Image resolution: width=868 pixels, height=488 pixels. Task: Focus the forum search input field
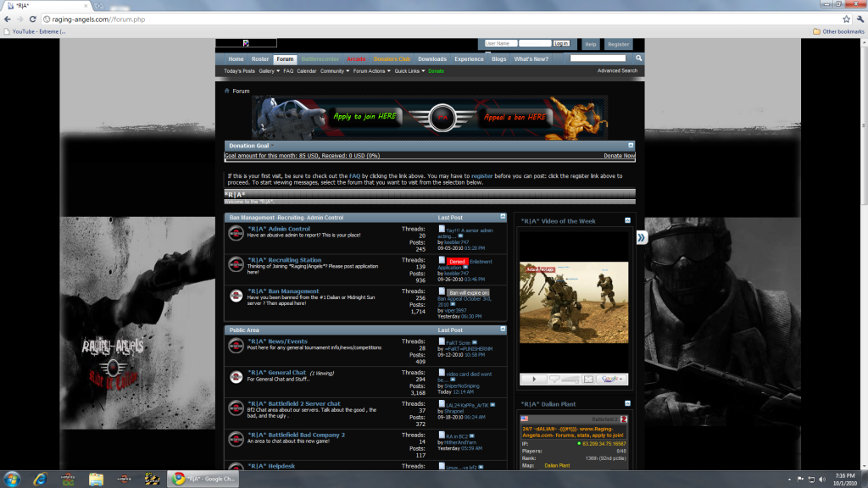tap(598, 58)
